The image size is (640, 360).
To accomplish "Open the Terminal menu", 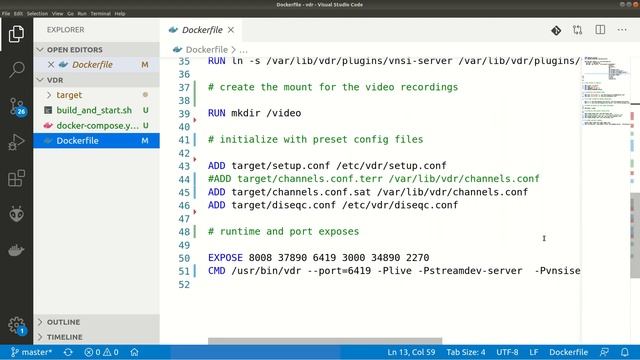I will tap(100, 13).
